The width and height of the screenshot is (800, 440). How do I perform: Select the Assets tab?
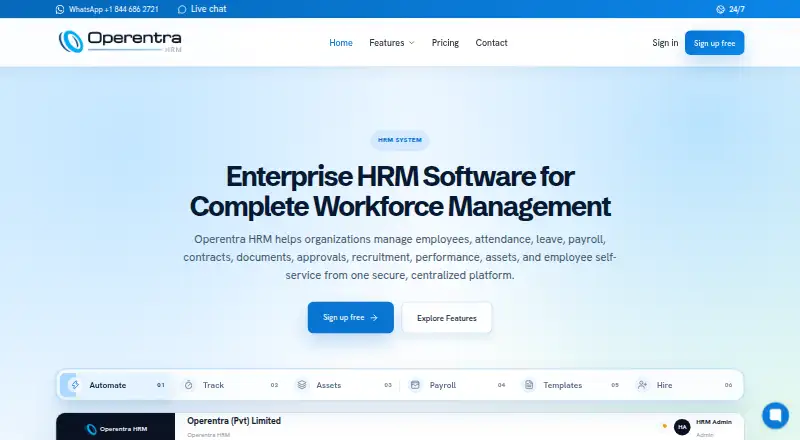tap(344, 385)
